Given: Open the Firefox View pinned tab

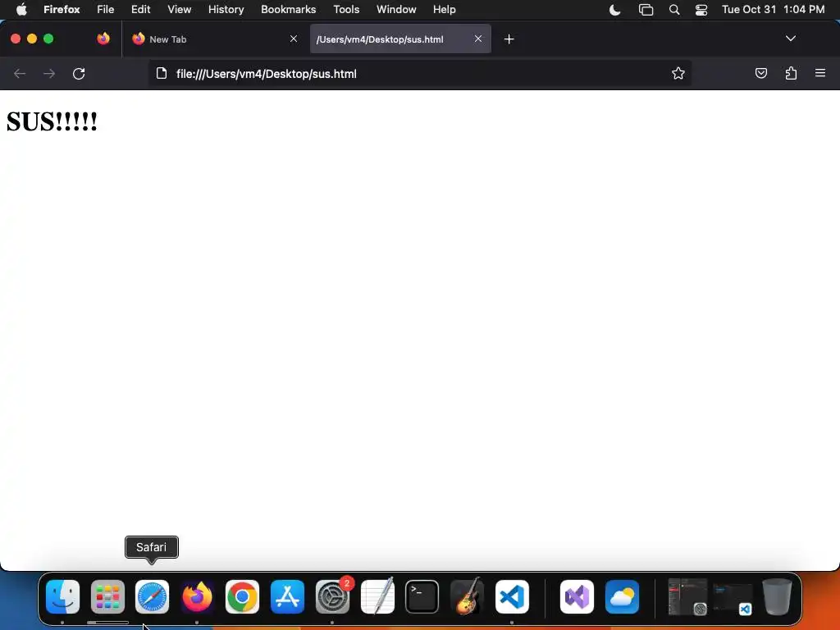Looking at the screenshot, I should point(103,39).
